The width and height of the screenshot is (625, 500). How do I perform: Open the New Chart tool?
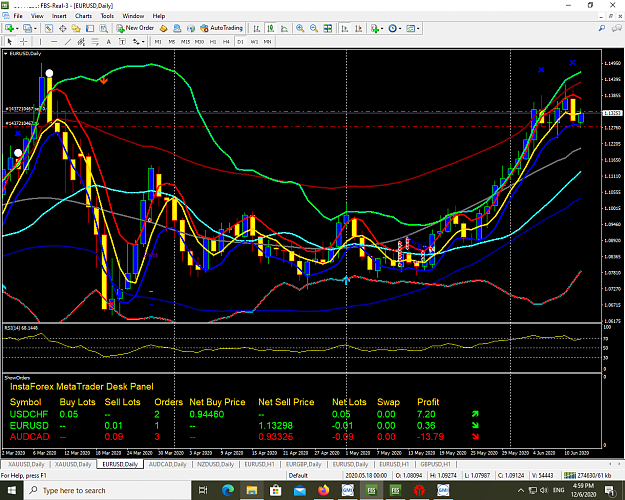point(9,28)
